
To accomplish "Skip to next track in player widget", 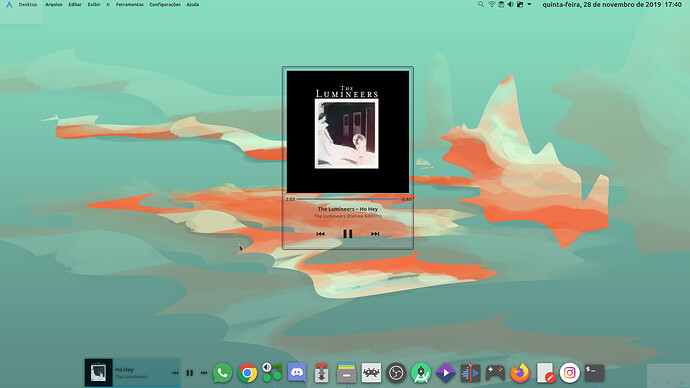I will pos(375,234).
